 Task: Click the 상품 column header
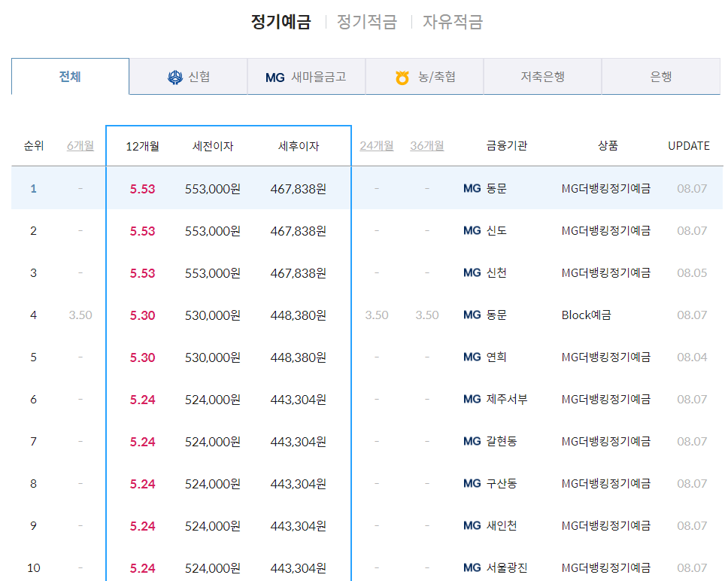point(608,146)
